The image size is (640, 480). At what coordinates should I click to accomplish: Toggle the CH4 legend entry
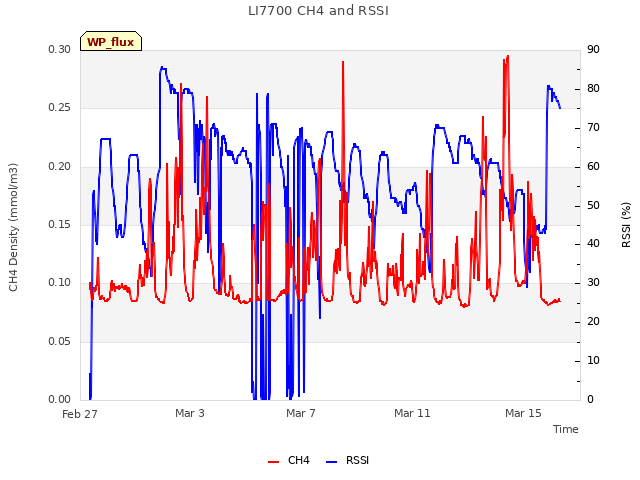[x=289, y=460]
